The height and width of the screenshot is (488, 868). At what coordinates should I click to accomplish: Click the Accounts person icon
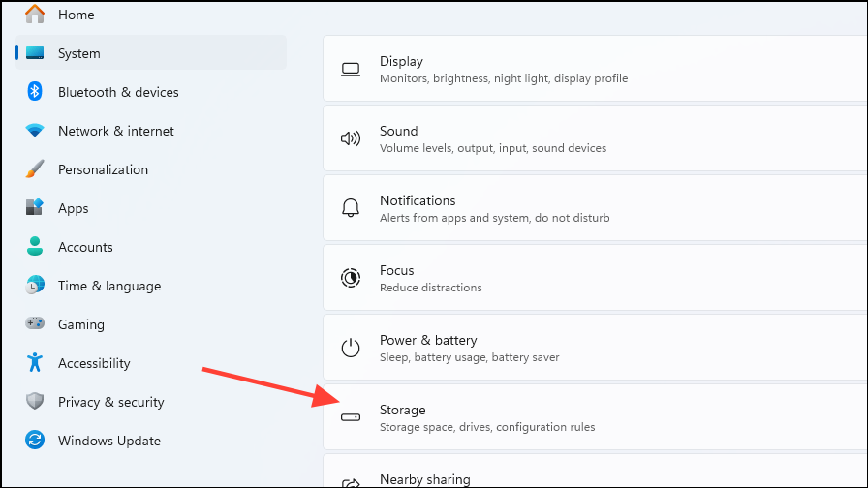(x=35, y=246)
